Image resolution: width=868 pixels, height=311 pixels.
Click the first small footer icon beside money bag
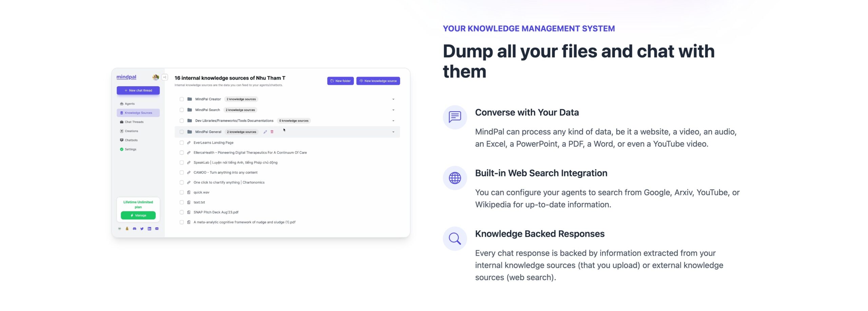coord(120,229)
